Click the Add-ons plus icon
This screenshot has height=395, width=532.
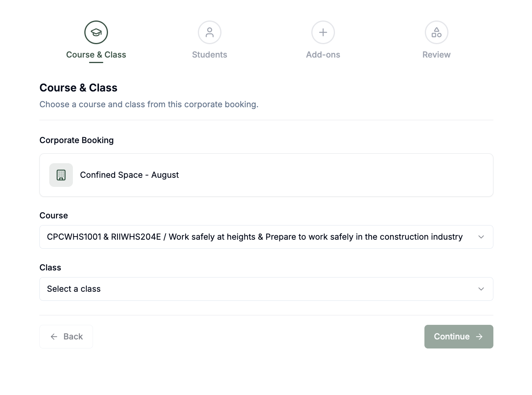[323, 32]
